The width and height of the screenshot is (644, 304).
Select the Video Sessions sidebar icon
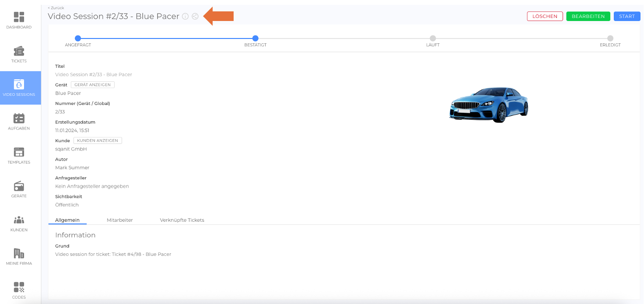[19, 84]
